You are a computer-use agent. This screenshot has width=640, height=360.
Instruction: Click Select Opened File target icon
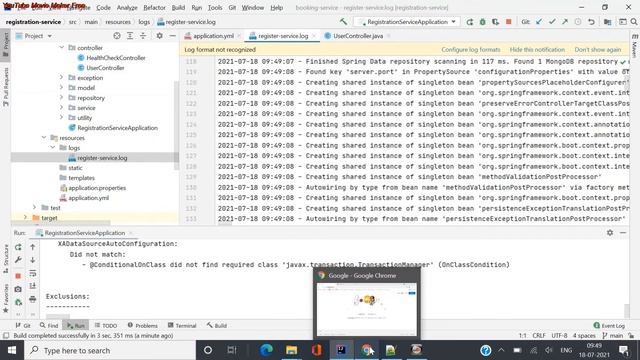point(117,36)
